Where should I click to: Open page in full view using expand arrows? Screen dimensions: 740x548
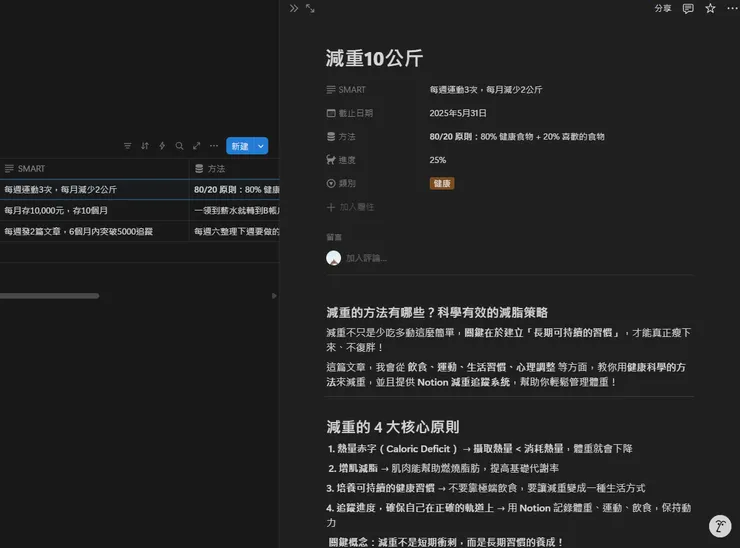310,8
